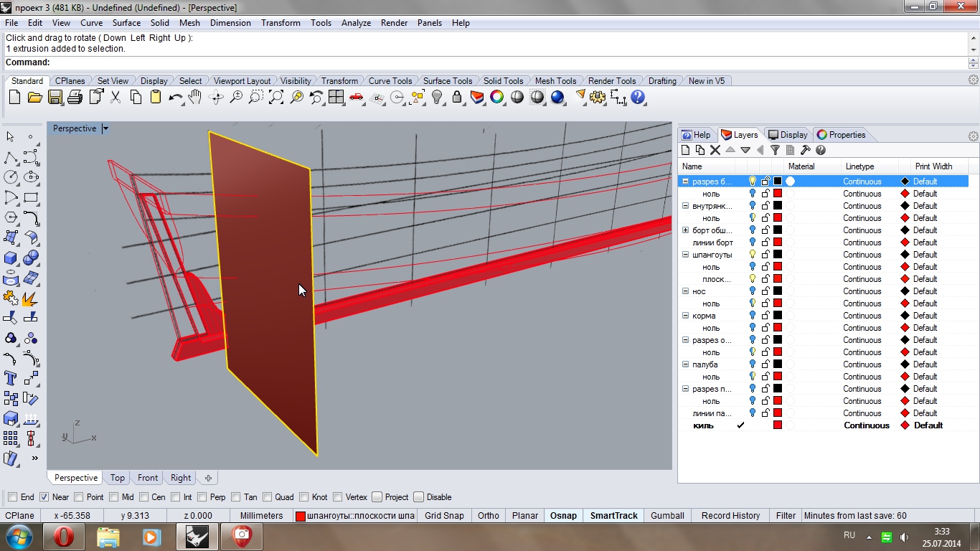The image size is (980, 551).
Task: Toggle visibility bulb of шпангоуты layer
Action: click(x=752, y=255)
